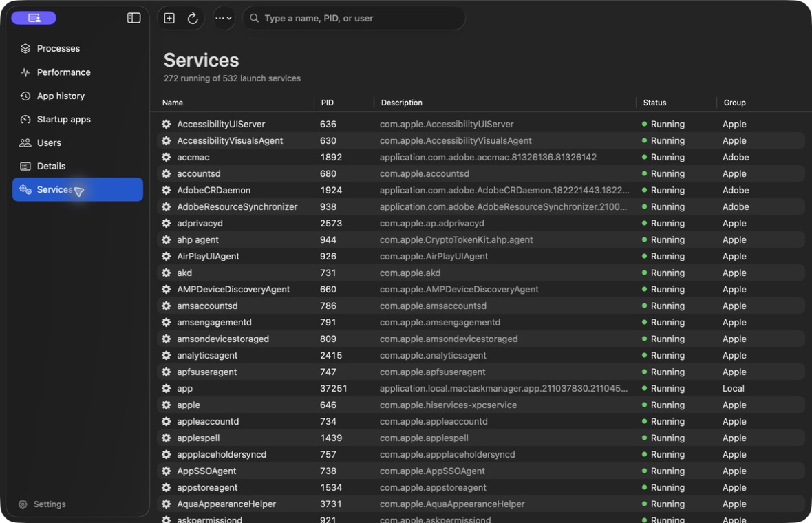Click the refresh arrow icon
The width and height of the screenshot is (812, 523).
pos(192,18)
